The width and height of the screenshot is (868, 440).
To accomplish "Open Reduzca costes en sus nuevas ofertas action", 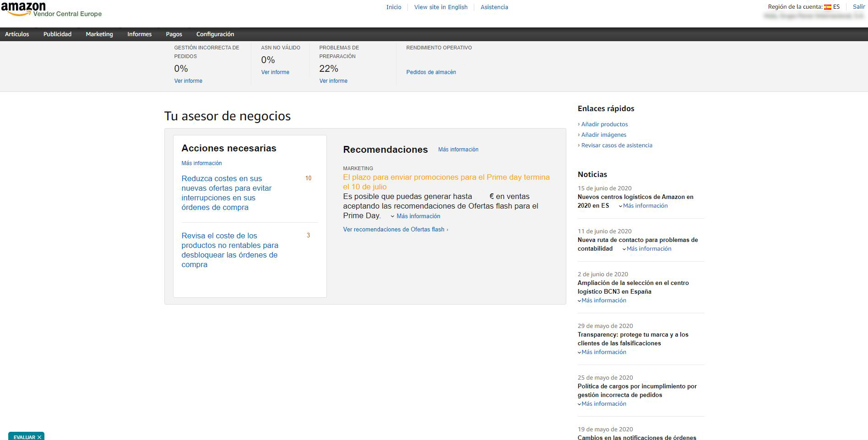I will point(227,193).
